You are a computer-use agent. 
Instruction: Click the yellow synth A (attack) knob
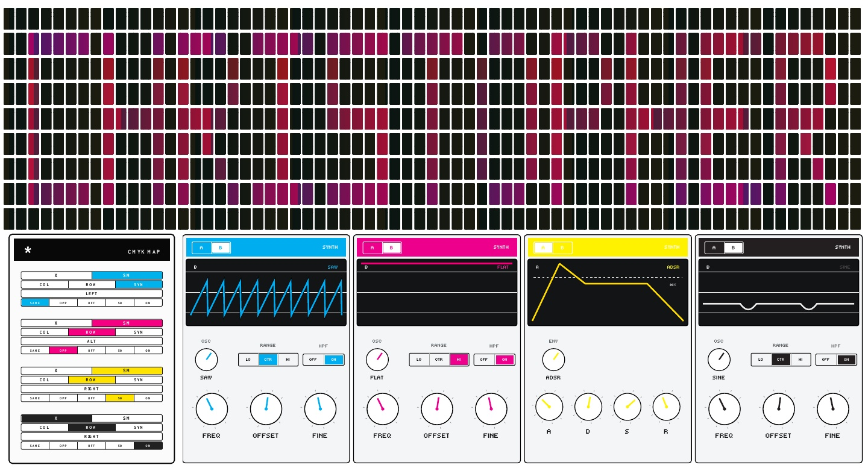[549, 407]
